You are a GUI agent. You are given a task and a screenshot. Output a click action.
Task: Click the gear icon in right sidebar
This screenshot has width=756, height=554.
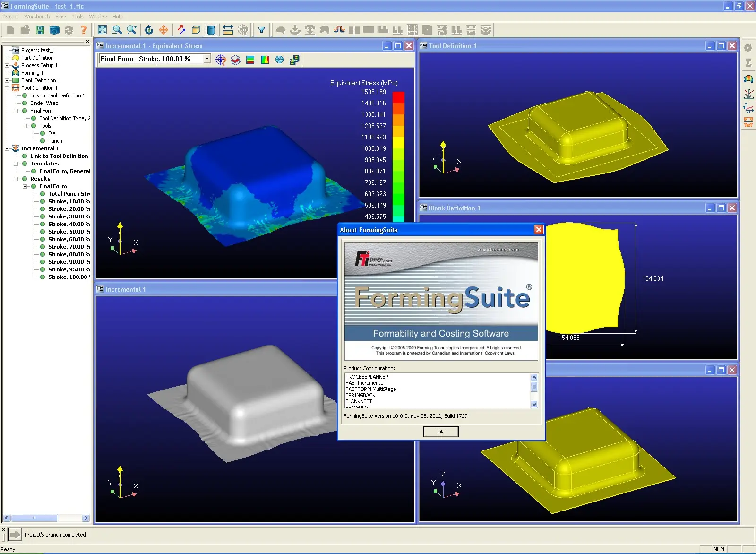point(748,48)
